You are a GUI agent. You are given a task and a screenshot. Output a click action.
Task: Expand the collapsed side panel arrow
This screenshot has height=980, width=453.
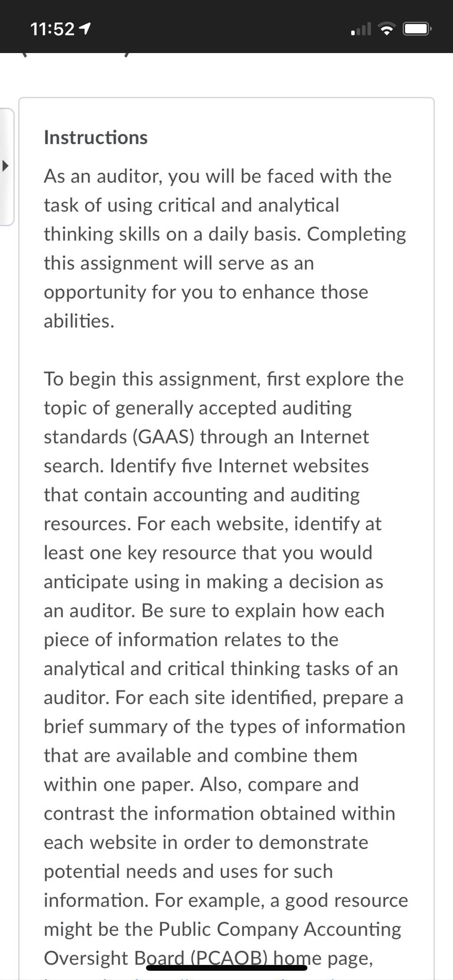5,167
